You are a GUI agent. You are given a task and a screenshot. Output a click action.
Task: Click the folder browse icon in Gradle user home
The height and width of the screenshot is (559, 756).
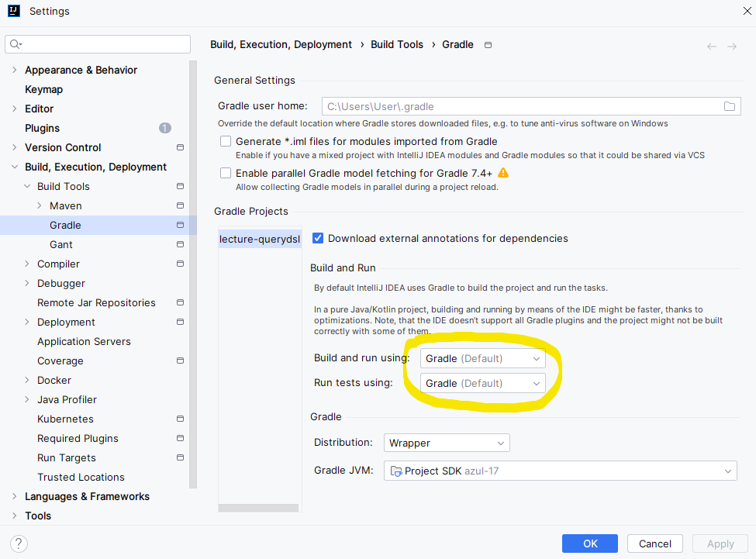[x=730, y=106]
